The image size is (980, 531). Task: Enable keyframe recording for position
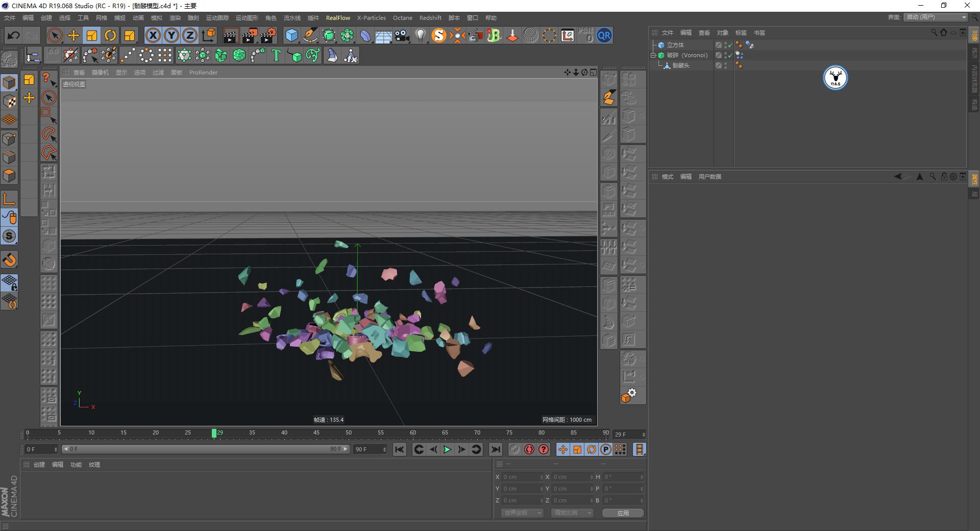point(563,450)
